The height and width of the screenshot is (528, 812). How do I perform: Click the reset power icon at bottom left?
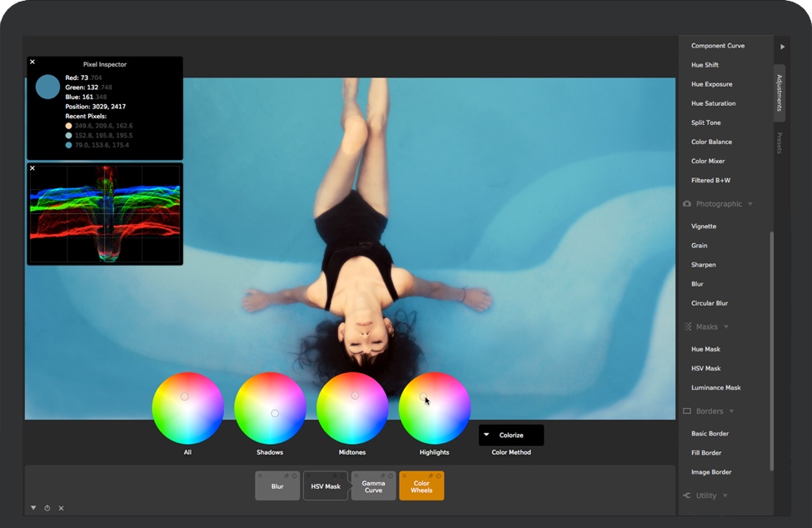pos(47,508)
